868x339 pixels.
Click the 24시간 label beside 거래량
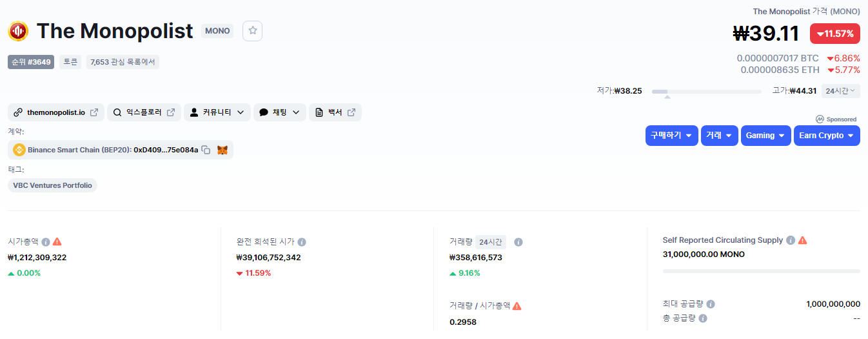click(491, 242)
